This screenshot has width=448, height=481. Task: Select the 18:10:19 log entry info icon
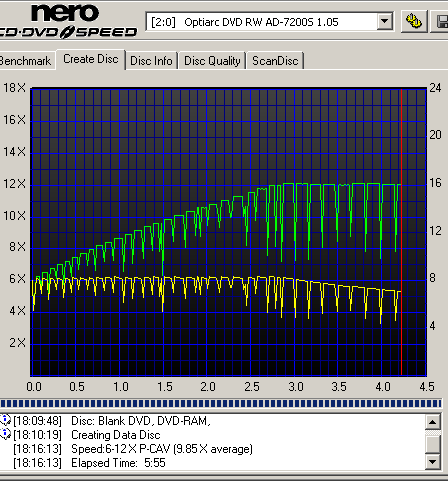[x=5, y=434]
